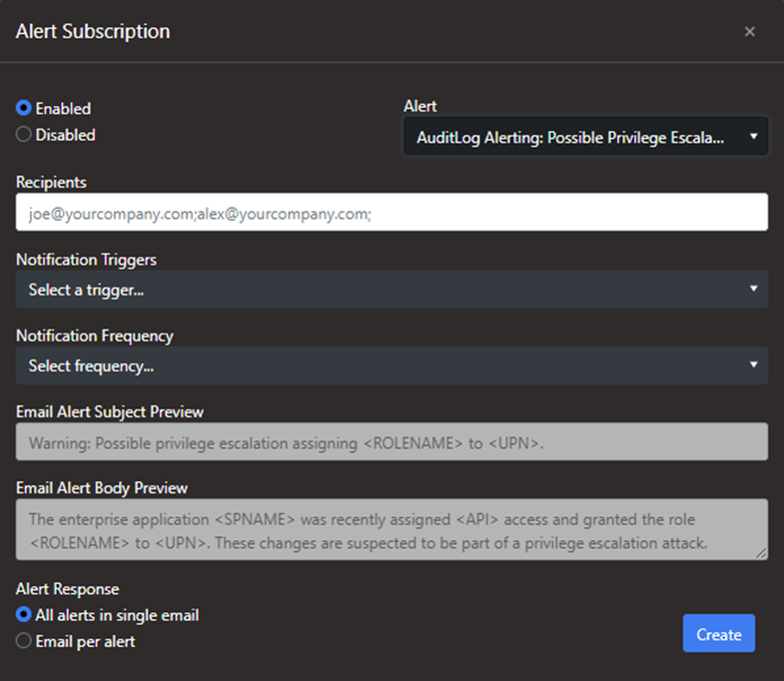Screen dimensions: 784x681
Task: Close the Alert Subscription dialog
Action: [x=749, y=32]
